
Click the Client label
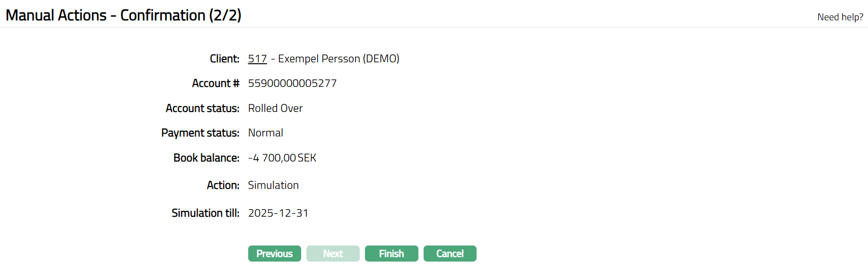(x=225, y=59)
